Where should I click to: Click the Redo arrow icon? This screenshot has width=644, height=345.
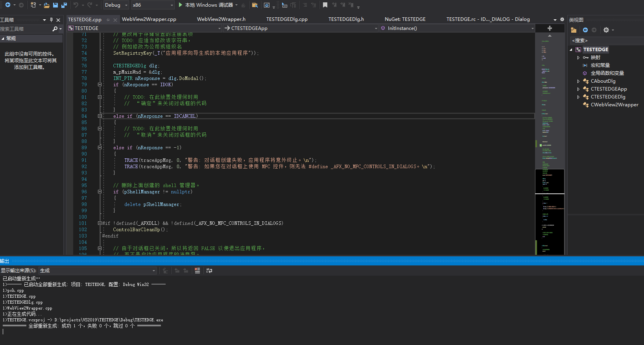[x=90, y=5]
